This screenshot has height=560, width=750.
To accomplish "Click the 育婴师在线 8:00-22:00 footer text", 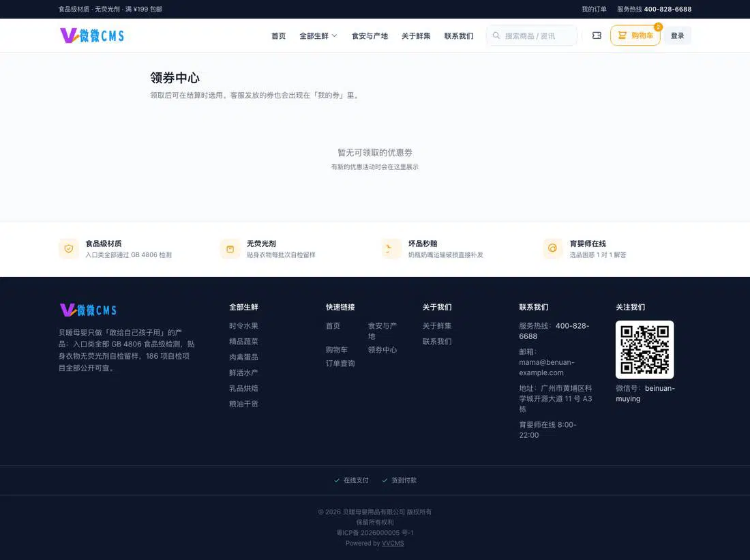I will click(547, 430).
